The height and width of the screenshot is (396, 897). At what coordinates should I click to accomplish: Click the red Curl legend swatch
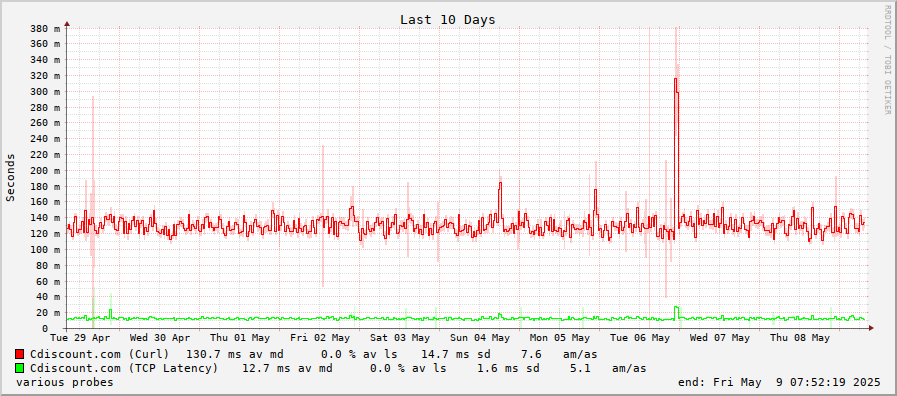20,354
